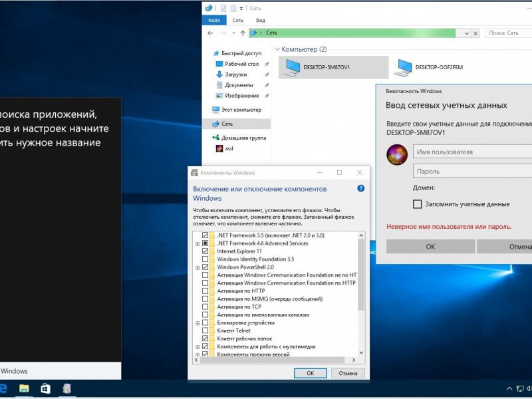Click OK in Компоненты Windows dialog
The height and width of the screenshot is (399, 532).
pyautogui.click(x=310, y=373)
